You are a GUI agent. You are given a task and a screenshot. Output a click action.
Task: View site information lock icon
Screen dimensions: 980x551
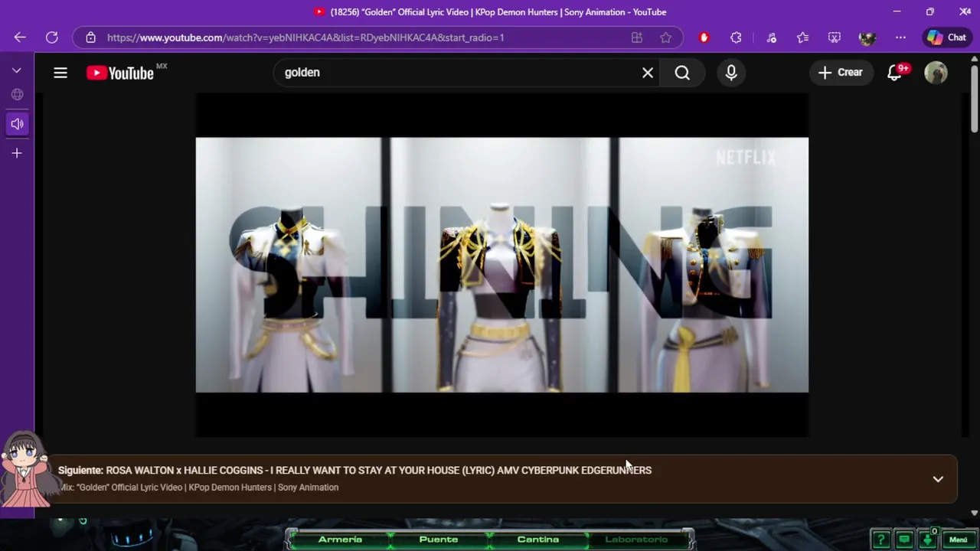(x=90, y=37)
